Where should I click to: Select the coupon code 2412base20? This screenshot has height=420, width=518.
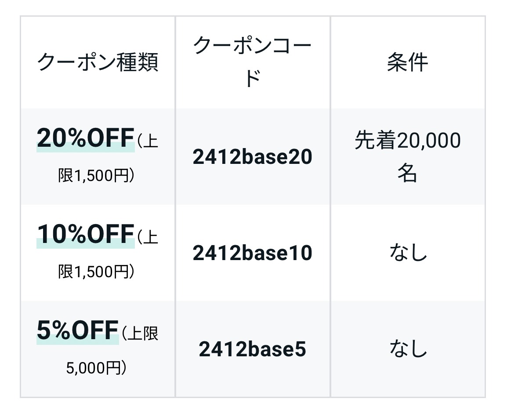(252, 157)
